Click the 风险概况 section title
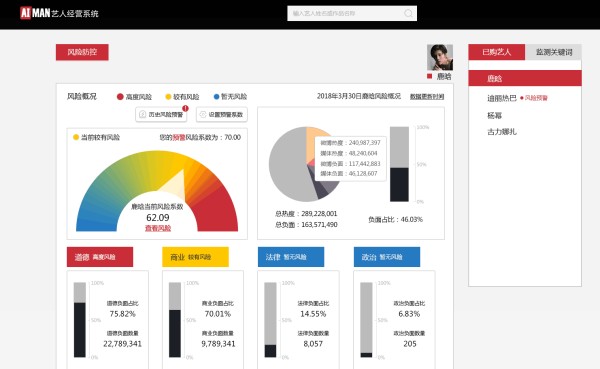This screenshot has height=369, width=600. coord(82,96)
